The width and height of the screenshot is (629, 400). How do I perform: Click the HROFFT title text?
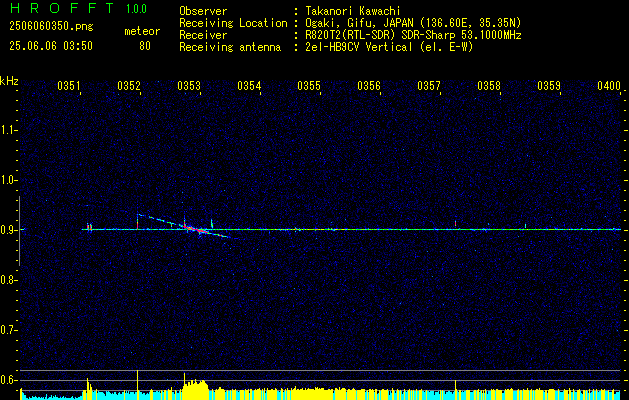[x=62, y=8]
